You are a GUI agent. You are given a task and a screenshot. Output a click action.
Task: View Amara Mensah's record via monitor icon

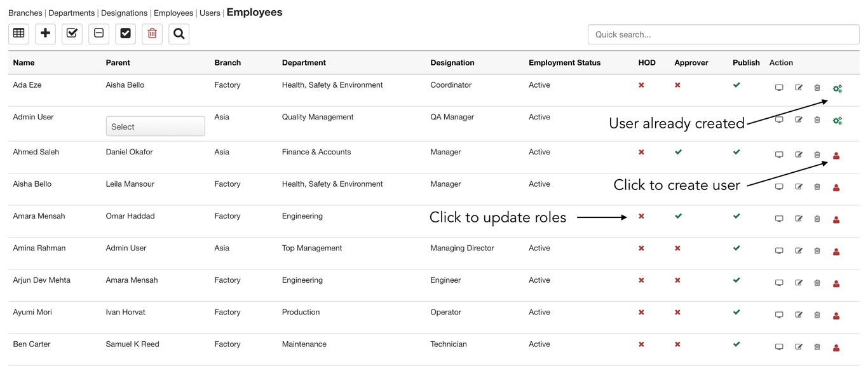point(779,219)
